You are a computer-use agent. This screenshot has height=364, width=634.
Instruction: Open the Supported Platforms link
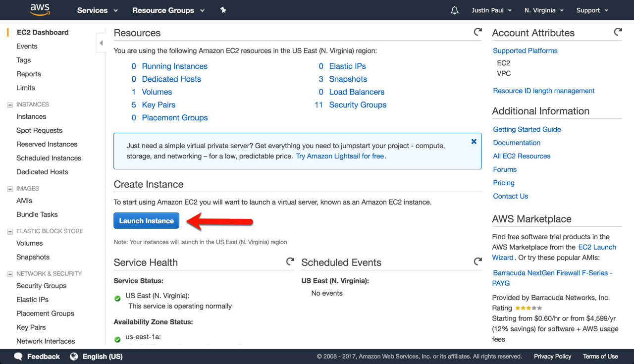526,51
